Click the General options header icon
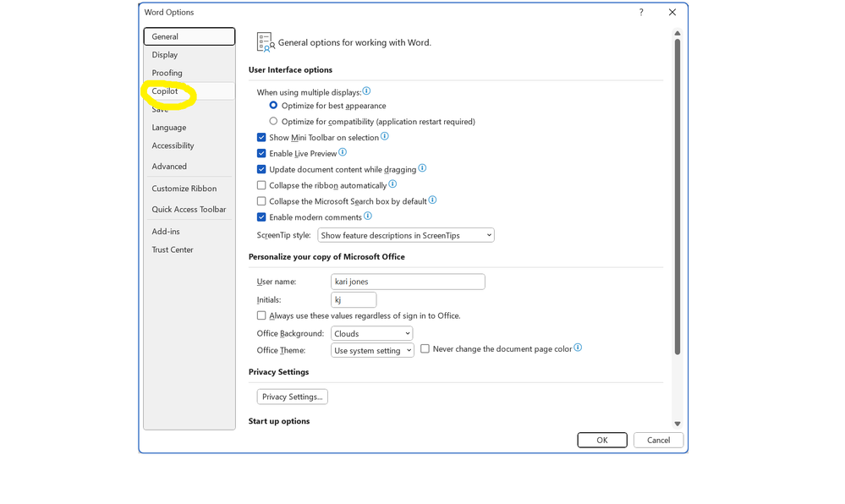The height and width of the screenshot is (504, 845). click(x=266, y=42)
